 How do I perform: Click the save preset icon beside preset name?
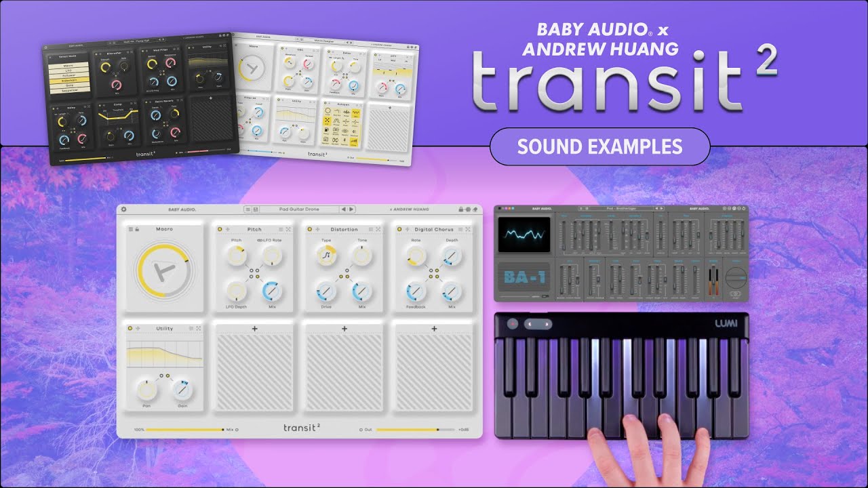pos(256,209)
